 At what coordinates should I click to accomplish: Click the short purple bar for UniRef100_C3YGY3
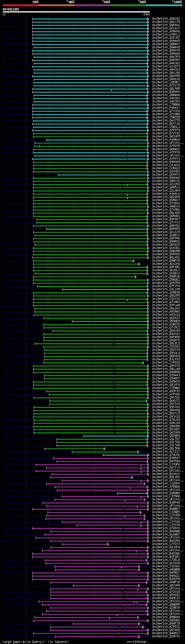[x=86, y=544]
